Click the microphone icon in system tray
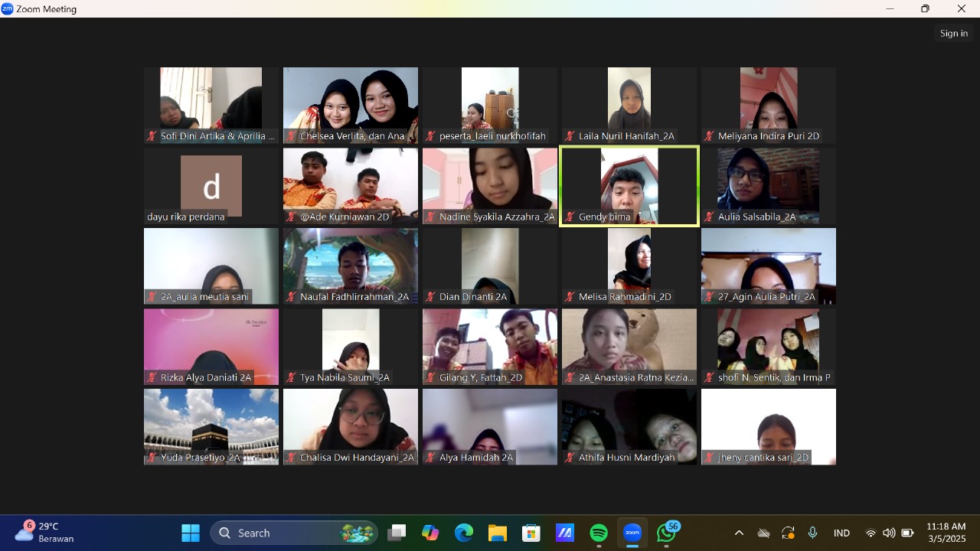 point(812,533)
